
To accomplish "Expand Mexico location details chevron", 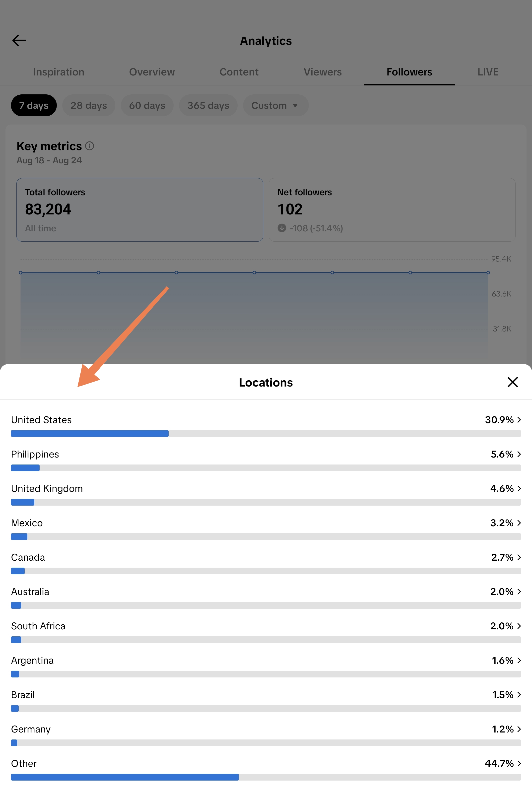I will [x=519, y=523].
